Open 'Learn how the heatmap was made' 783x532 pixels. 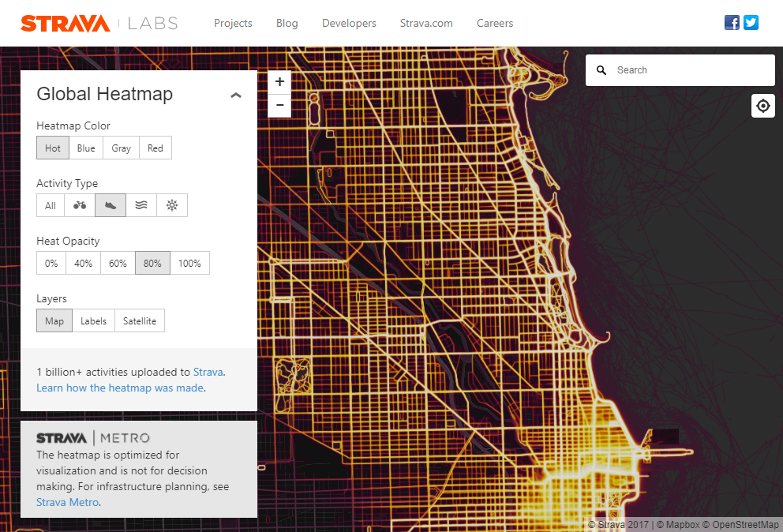[x=120, y=388]
